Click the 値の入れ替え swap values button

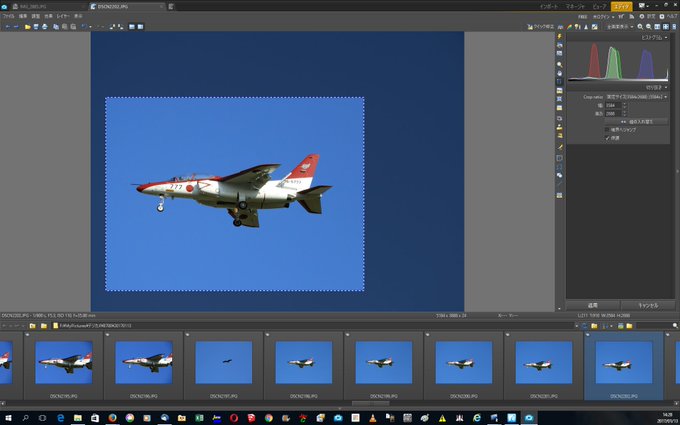tap(637, 122)
